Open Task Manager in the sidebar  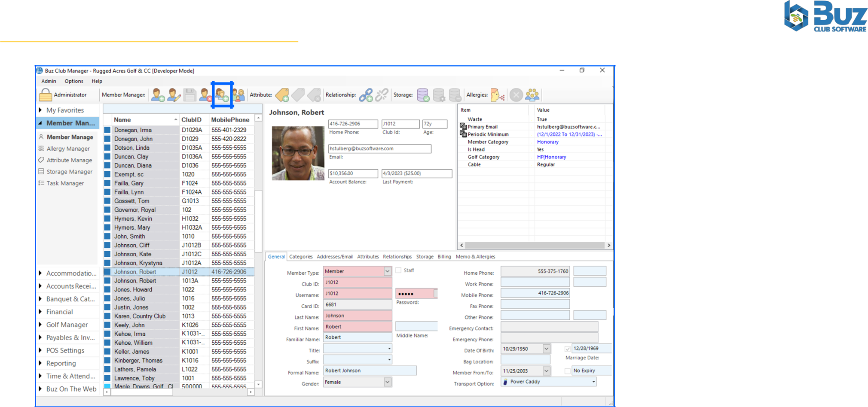(x=65, y=183)
